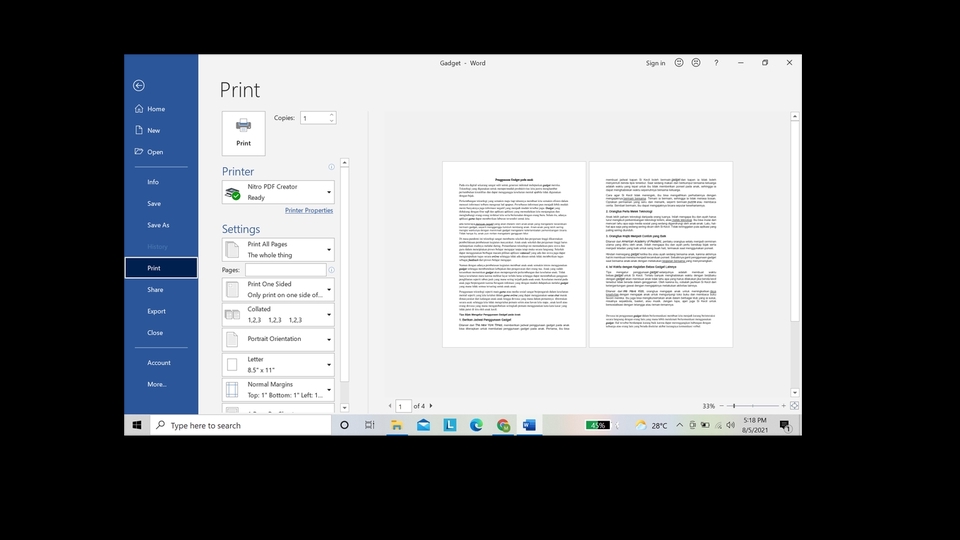Screen dimensions: 960x540
Task: Click the preview zoom slider
Action: point(752,406)
